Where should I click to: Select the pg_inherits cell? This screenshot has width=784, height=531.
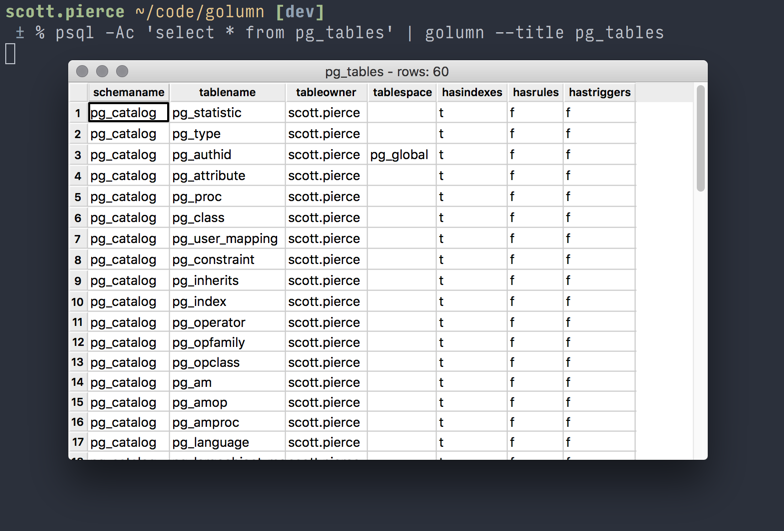[228, 281]
